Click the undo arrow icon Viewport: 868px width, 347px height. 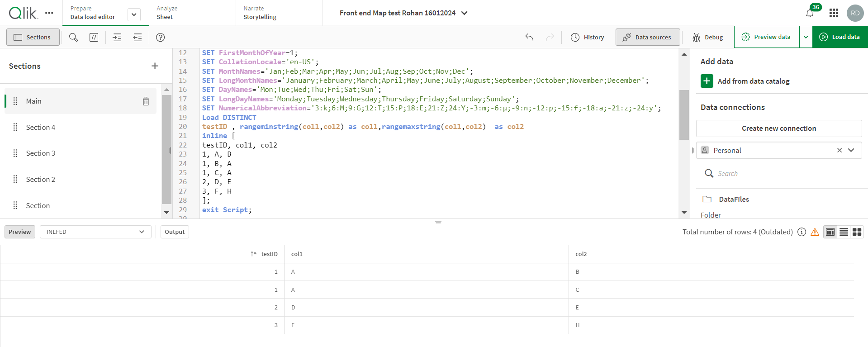click(529, 37)
